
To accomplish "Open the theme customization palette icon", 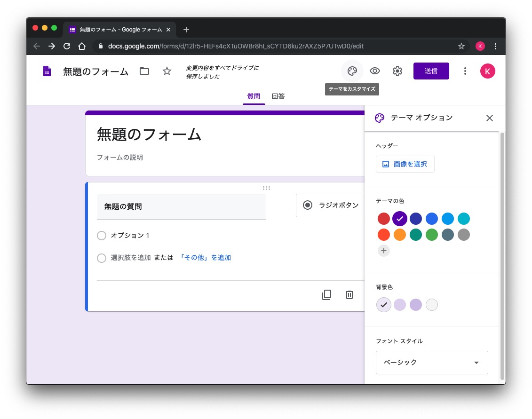I will tap(352, 71).
